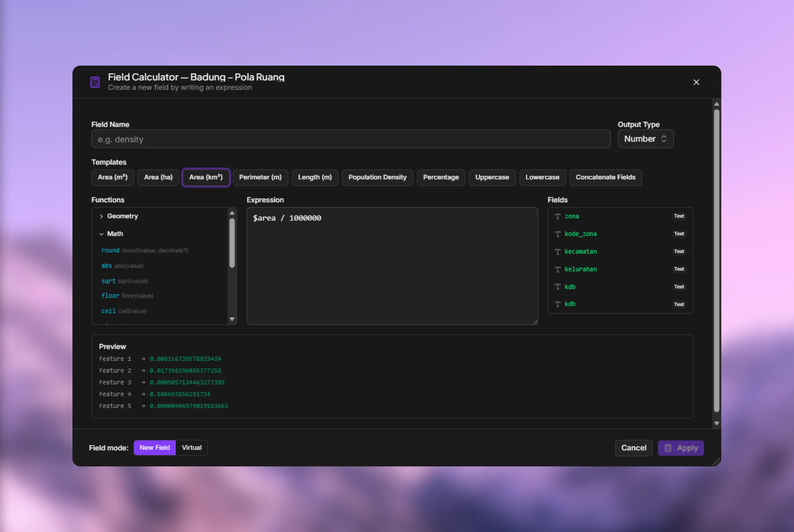794x532 pixels.
Task: Click the text type icon beside zona
Action: coord(558,217)
